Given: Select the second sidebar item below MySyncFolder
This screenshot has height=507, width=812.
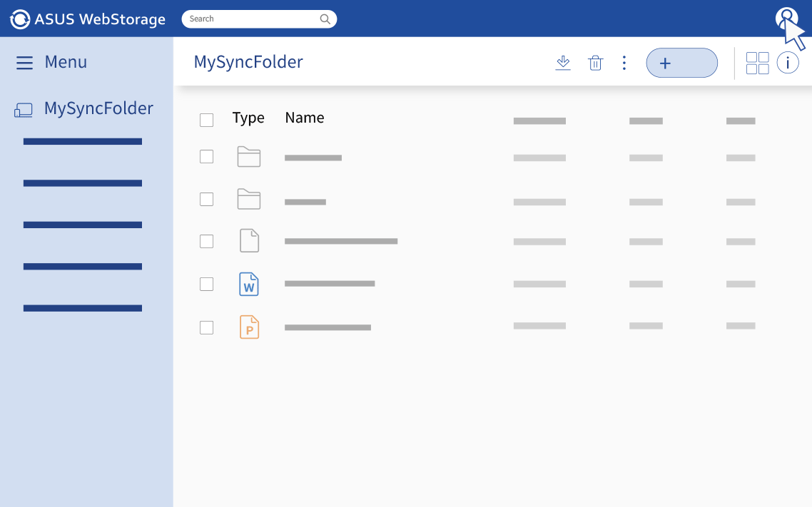Looking at the screenshot, I should [82, 183].
